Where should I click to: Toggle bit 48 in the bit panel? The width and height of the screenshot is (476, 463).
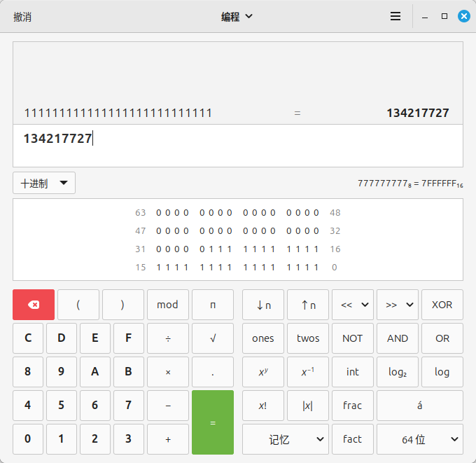pyautogui.click(x=316, y=213)
